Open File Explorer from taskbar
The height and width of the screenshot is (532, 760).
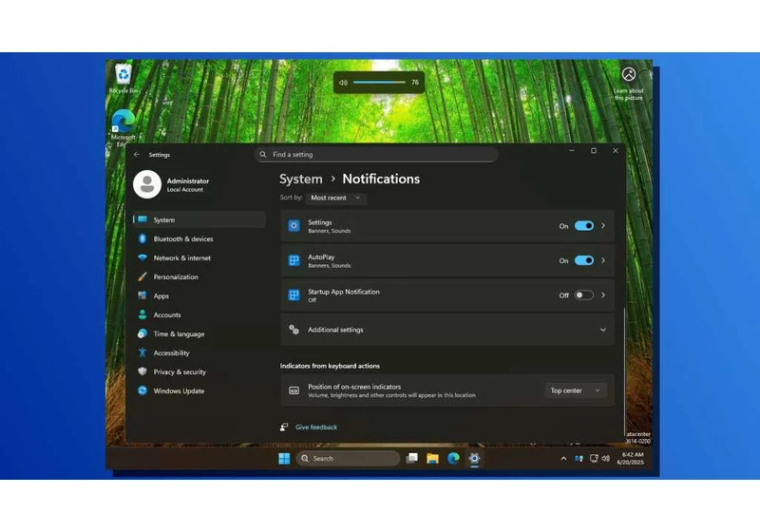coord(433,458)
